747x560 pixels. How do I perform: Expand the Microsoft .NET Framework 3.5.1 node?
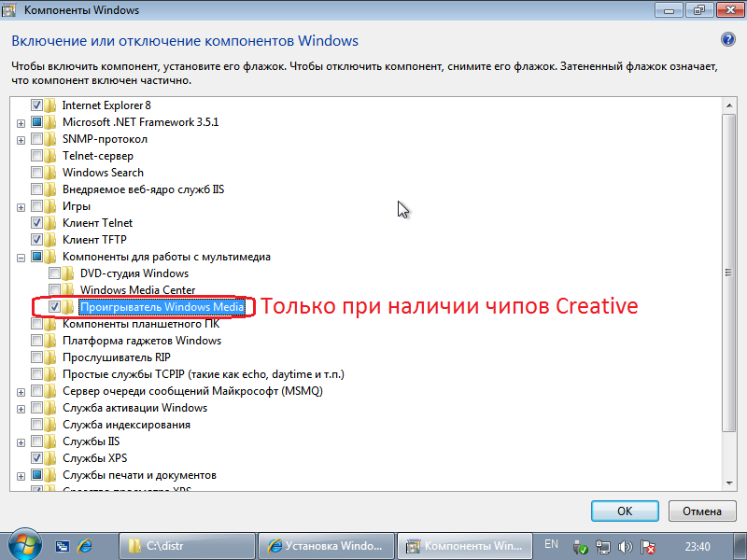(21, 122)
